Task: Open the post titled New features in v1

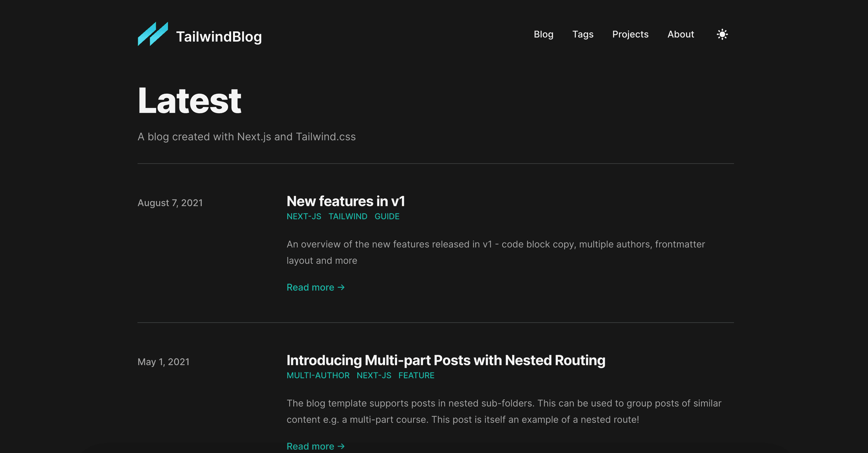Action: [x=346, y=201]
